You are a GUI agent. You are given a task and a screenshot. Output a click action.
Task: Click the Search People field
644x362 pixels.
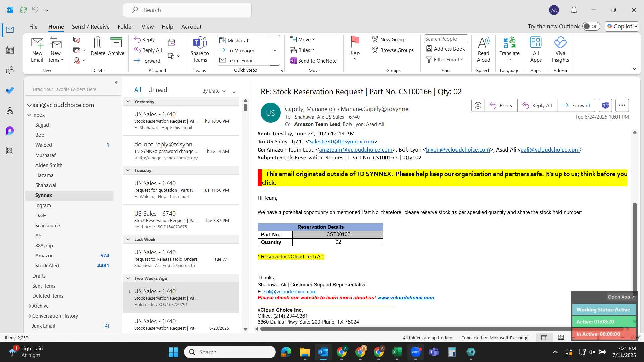446,39
